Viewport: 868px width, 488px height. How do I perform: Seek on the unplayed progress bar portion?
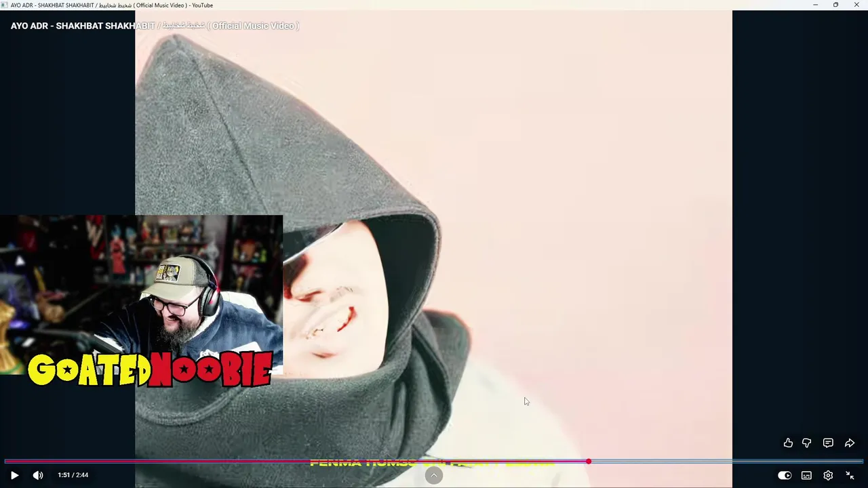[727, 462]
